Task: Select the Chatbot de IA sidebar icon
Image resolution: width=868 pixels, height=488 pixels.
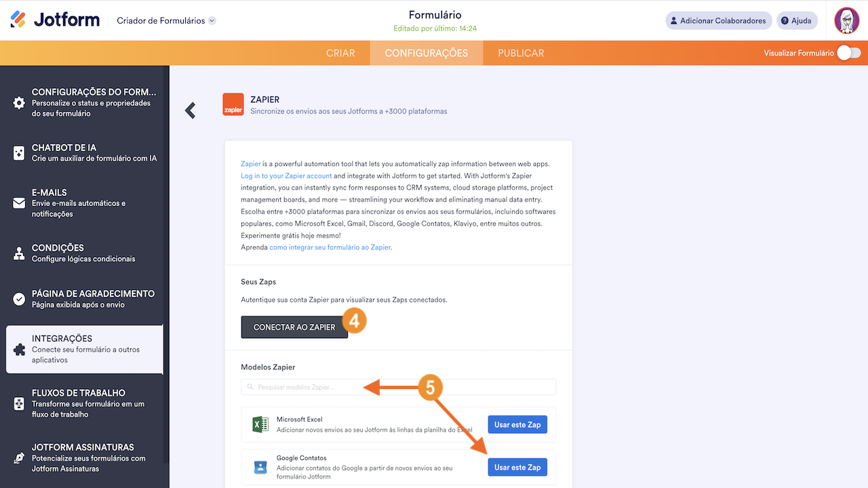Action: pos(19,153)
